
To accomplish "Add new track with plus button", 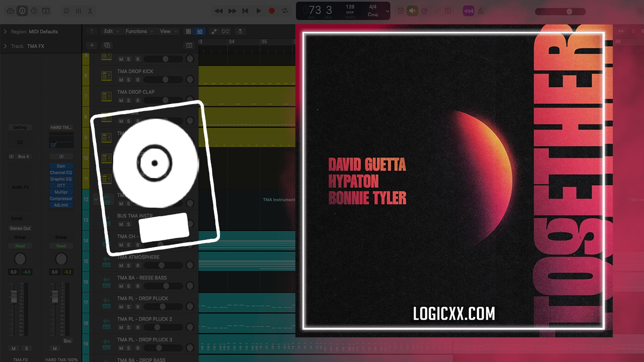I will (92, 45).
